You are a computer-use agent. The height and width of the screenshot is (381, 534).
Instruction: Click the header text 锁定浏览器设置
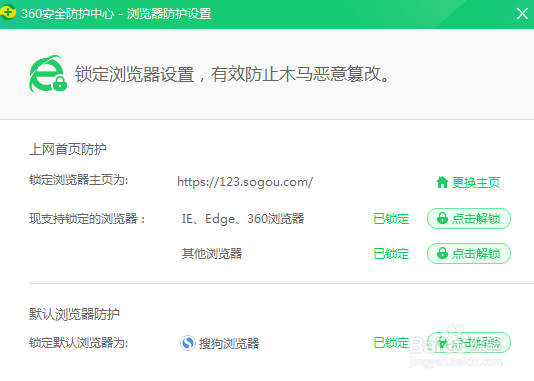click(x=135, y=74)
